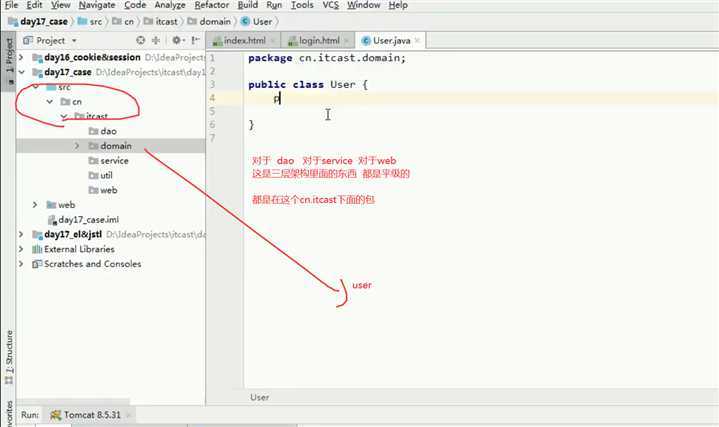
Task: Click the External Libraries icon
Action: (x=37, y=249)
